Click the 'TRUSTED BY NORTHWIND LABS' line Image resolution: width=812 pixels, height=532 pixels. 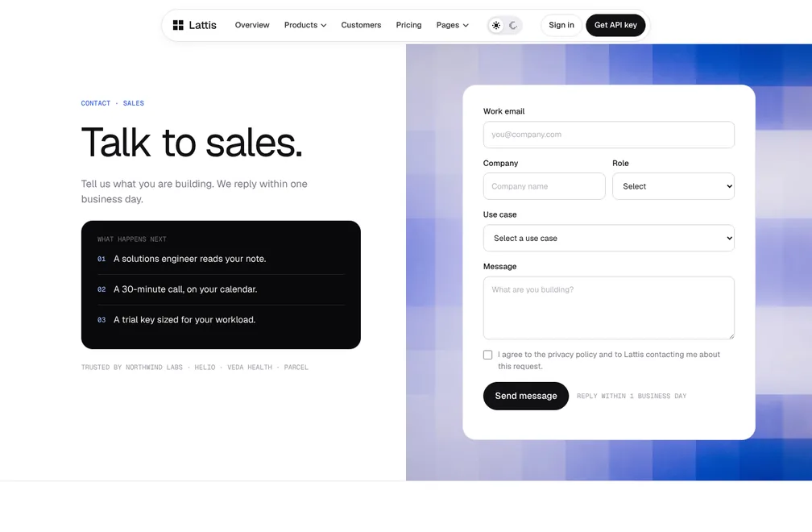click(x=195, y=368)
